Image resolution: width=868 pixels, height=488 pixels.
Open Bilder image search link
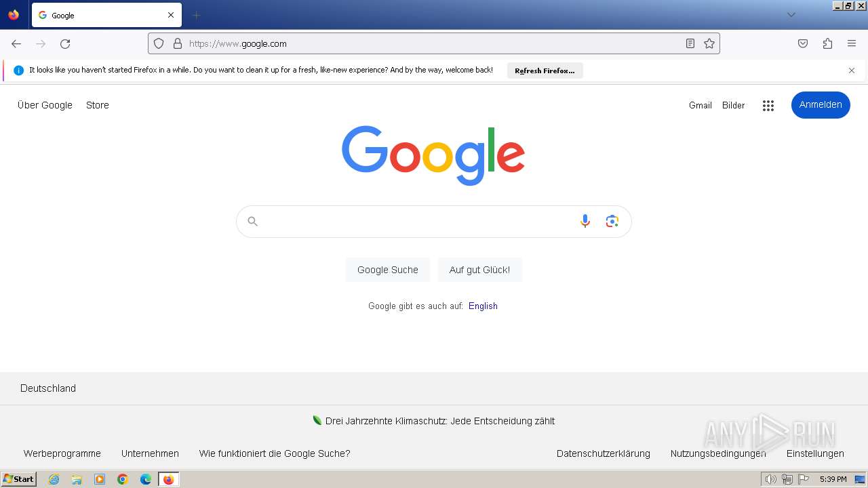point(734,105)
